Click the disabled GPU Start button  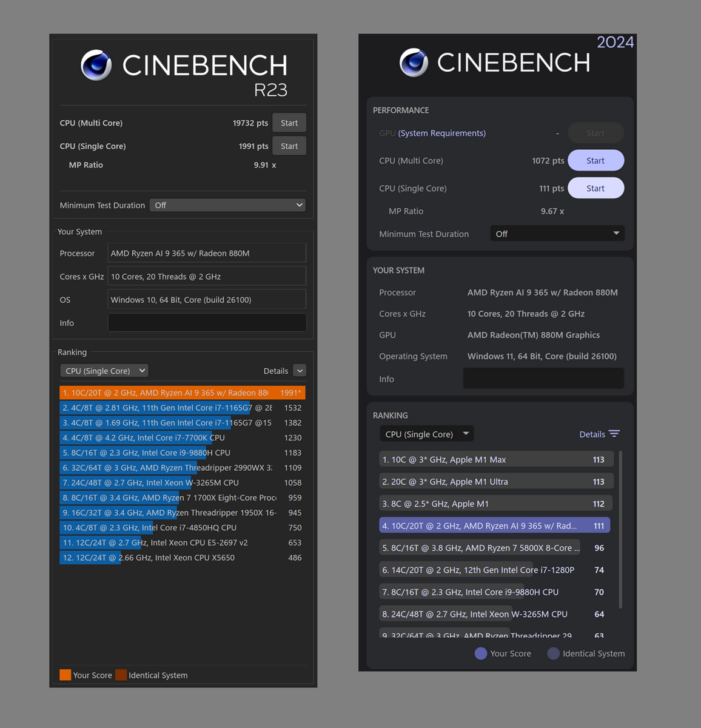point(595,133)
